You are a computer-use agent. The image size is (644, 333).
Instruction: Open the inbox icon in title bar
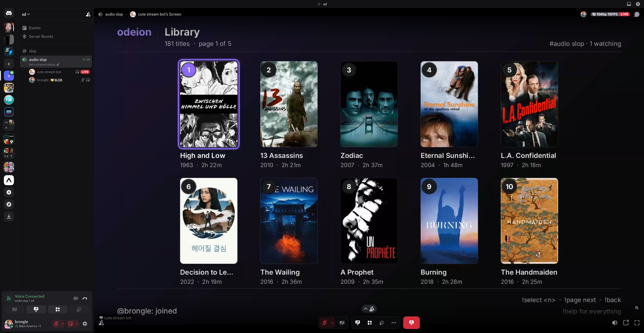pyautogui.click(x=629, y=4)
